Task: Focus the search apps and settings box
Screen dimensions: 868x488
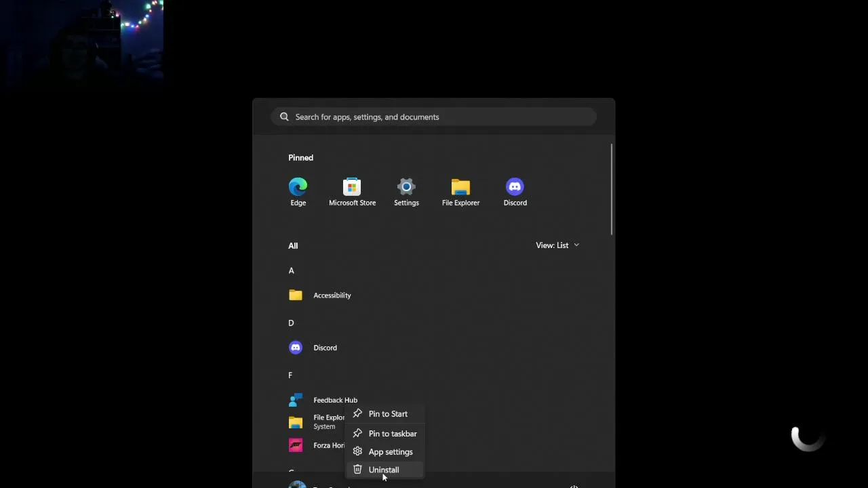Action: (434, 117)
